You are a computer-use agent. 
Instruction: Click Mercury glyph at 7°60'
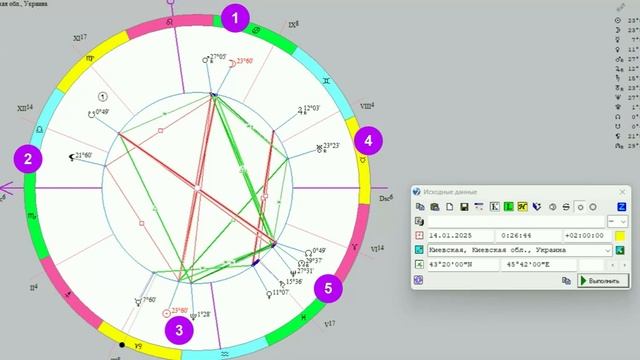coord(138,302)
